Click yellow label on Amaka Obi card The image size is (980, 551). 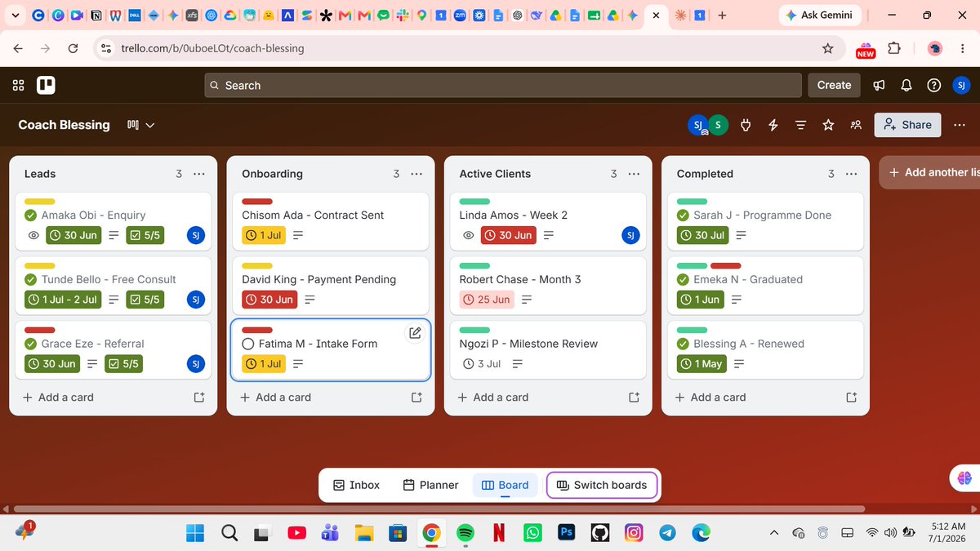(x=40, y=201)
